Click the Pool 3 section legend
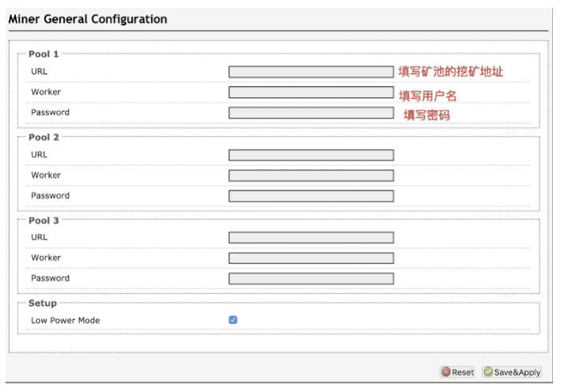Screen dimensions: 568x392 click(x=43, y=220)
